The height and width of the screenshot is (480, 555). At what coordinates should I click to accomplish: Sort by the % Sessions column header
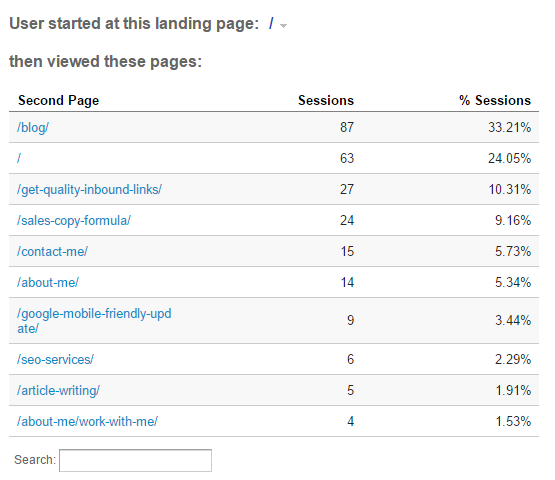point(495,101)
